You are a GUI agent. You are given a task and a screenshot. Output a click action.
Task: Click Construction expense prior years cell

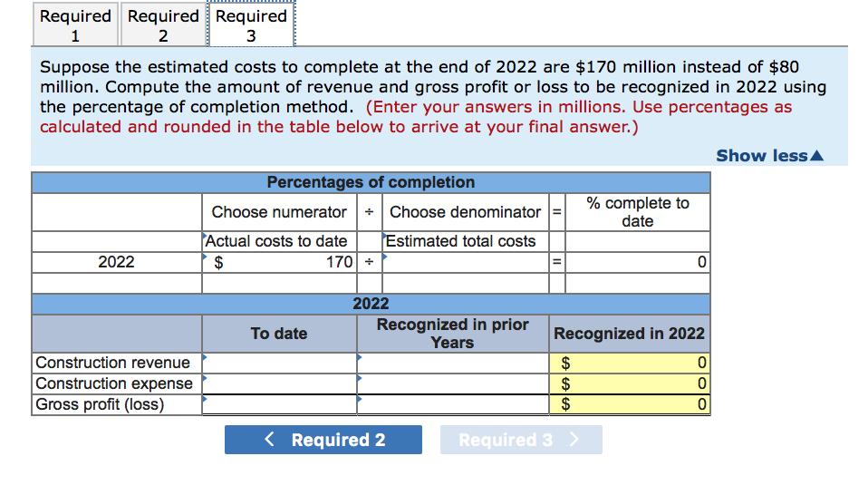coord(453,383)
